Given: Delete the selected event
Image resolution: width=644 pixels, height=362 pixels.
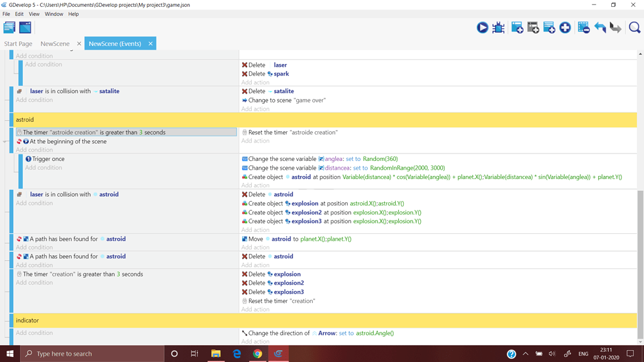Looking at the screenshot, I should [x=584, y=28].
